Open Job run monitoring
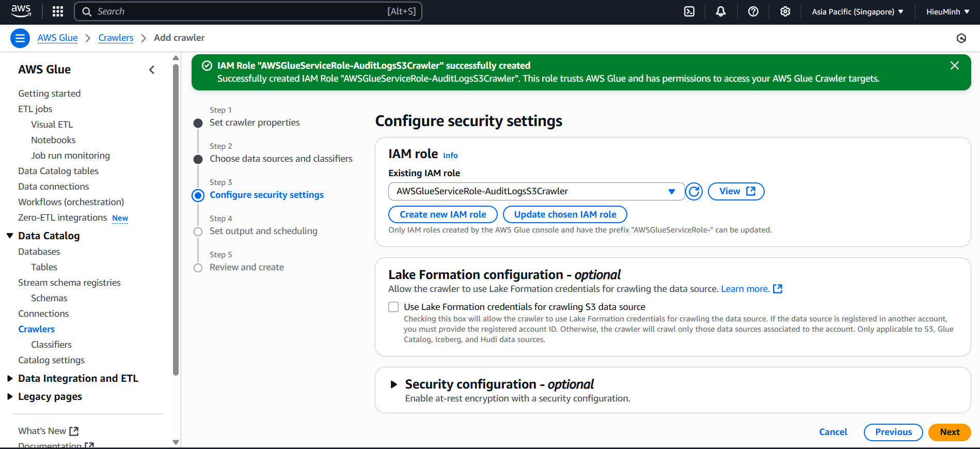Viewport: 980px width, 449px height. [x=70, y=156]
